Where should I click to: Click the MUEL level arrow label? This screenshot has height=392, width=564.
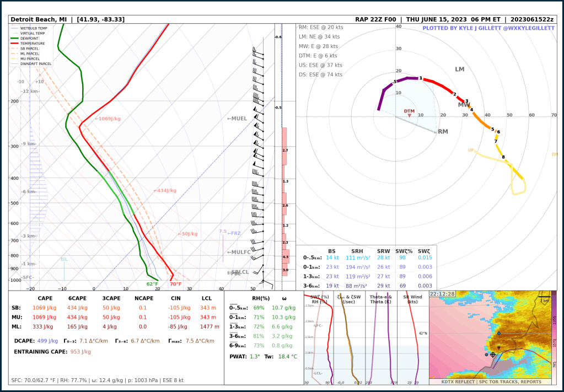pyautogui.click(x=237, y=119)
